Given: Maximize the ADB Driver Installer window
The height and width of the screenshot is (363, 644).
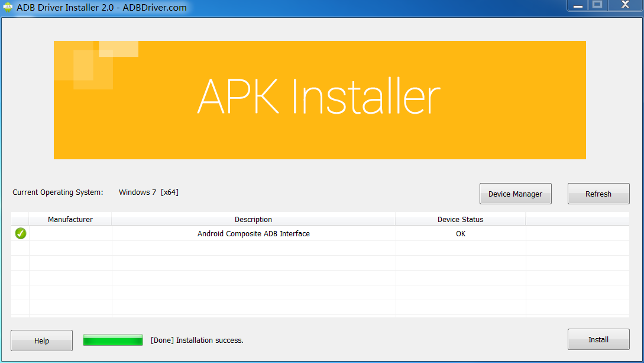Looking at the screenshot, I should [x=597, y=5].
